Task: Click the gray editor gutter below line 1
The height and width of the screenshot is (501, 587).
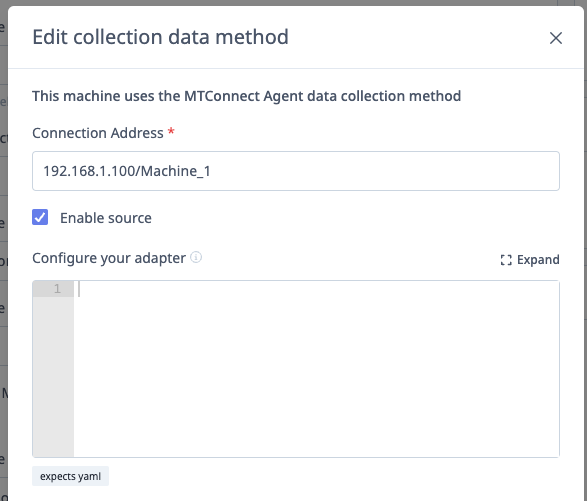Action: point(53,376)
